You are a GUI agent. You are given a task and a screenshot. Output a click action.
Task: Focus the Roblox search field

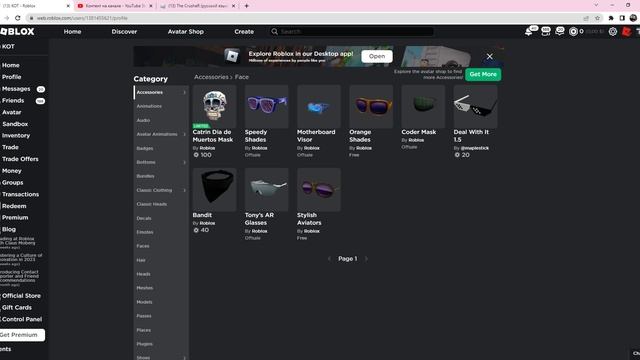tap(351, 31)
